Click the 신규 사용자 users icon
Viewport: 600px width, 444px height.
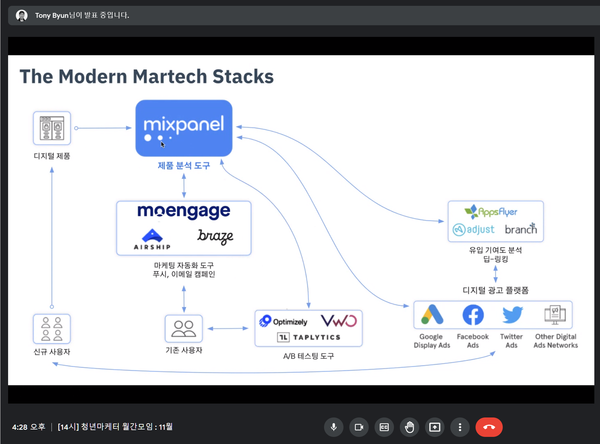pyautogui.click(x=52, y=329)
